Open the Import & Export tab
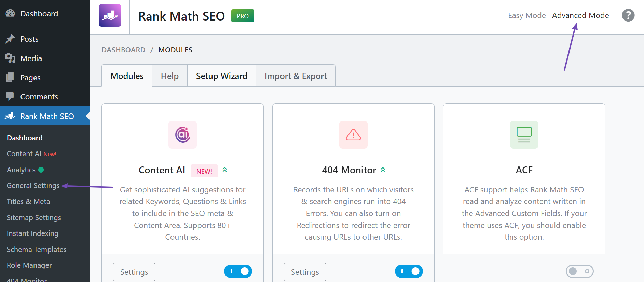This screenshot has width=644, height=282. (x=296, y=76)
